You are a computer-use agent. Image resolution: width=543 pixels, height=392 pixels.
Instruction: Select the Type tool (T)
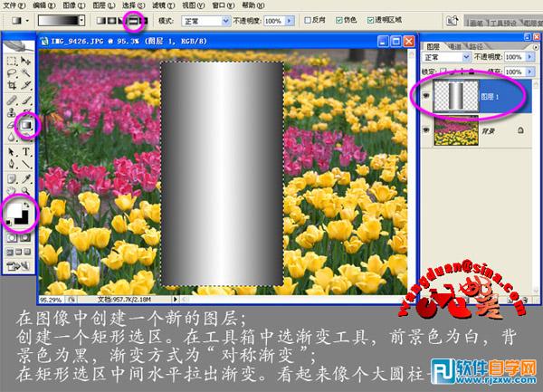coord(26,152)
